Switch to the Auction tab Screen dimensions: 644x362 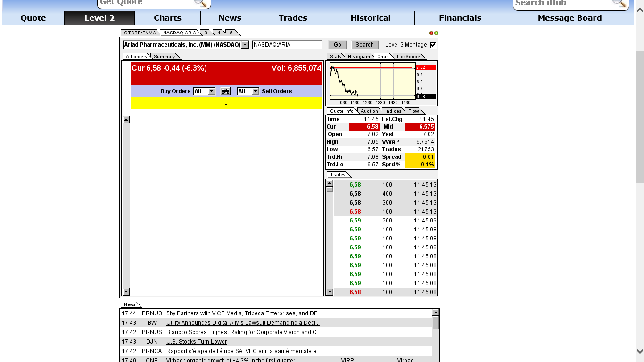(x=369, y=111)
